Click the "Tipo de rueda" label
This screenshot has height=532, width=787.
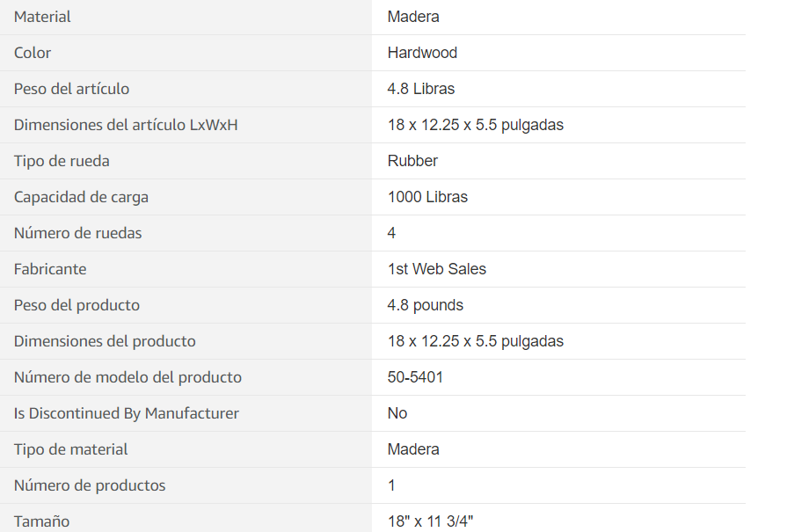click(x=62, y=161)
